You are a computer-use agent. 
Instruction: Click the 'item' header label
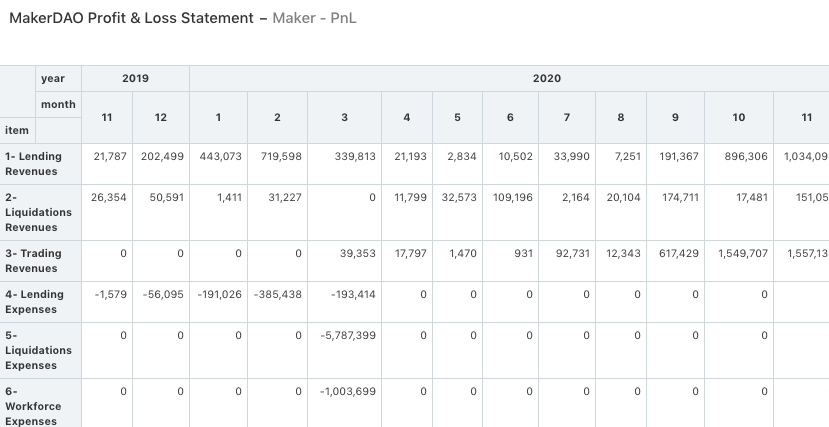(x=17, y=130)
